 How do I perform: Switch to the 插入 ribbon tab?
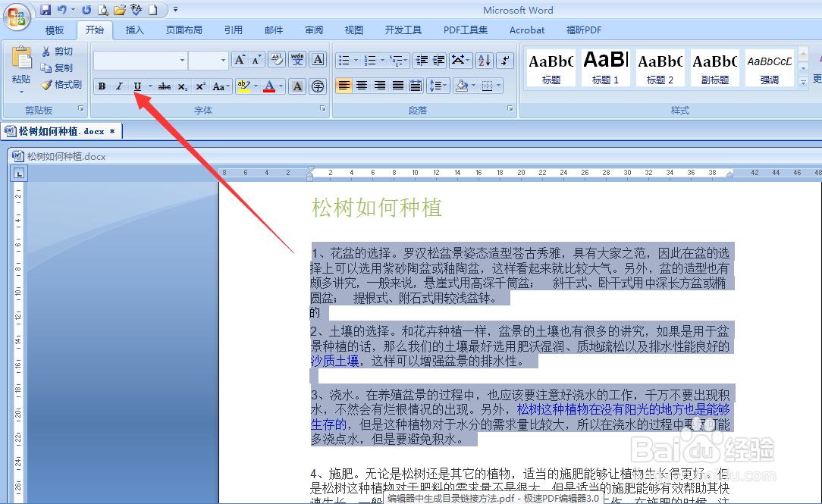click(x=134, y=30)
